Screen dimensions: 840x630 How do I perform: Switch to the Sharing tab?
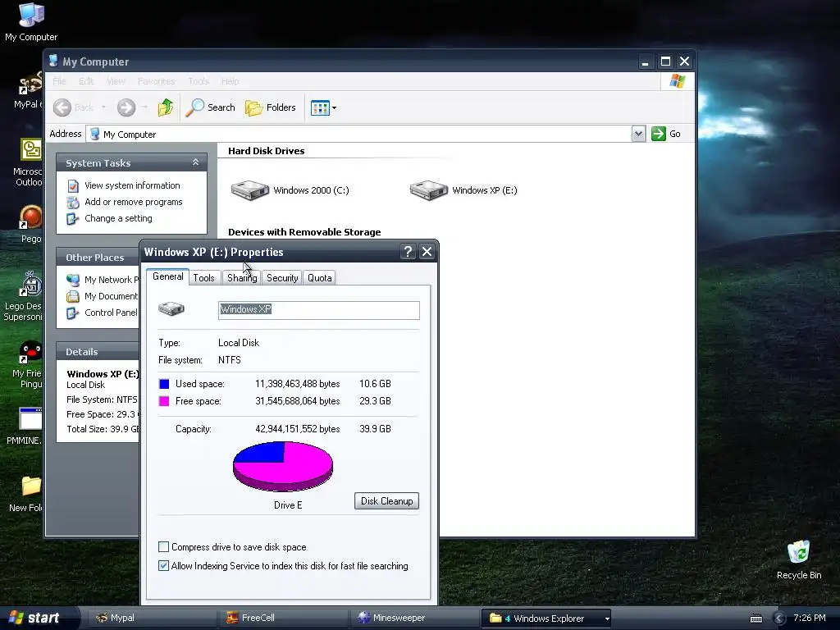point(242,278)
